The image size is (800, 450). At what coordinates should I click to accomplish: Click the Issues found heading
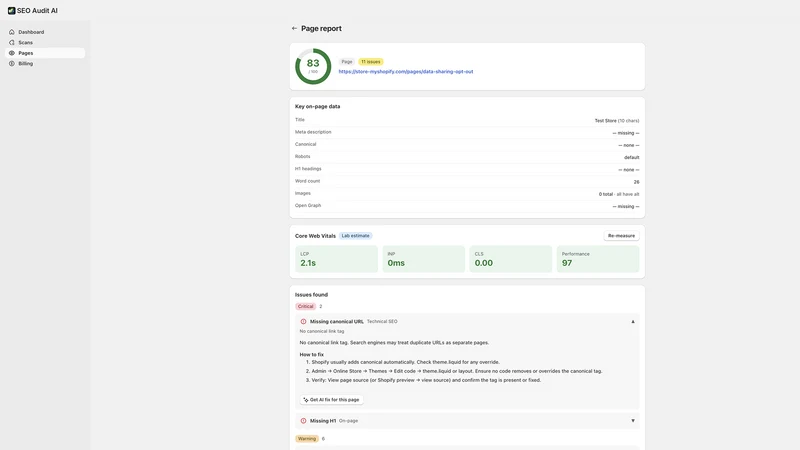click(x=311, y=295)
